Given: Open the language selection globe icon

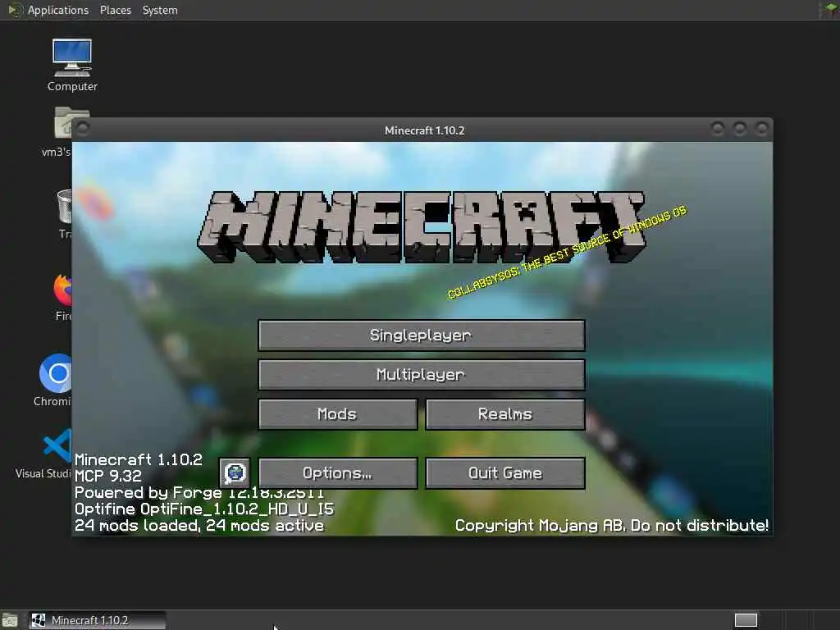Looking at the screenshot, I should pos(235,473).
